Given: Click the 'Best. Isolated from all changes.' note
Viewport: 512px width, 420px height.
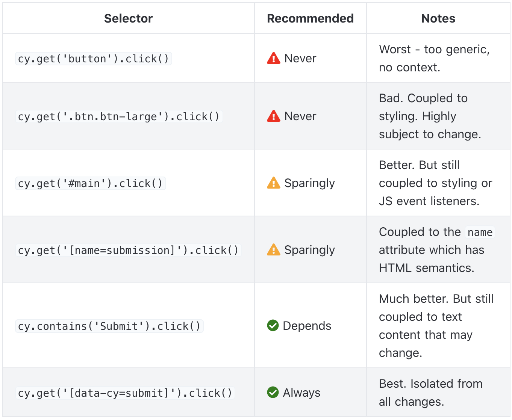Looking at the screenshot, I should [x=430, y=393].
